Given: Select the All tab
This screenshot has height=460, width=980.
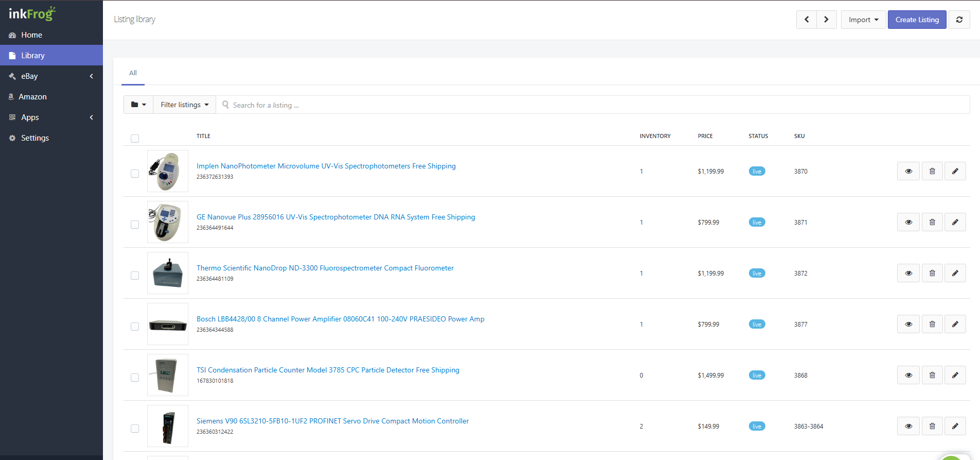Looking at the screenshot, I should click(x=133, y=73).
